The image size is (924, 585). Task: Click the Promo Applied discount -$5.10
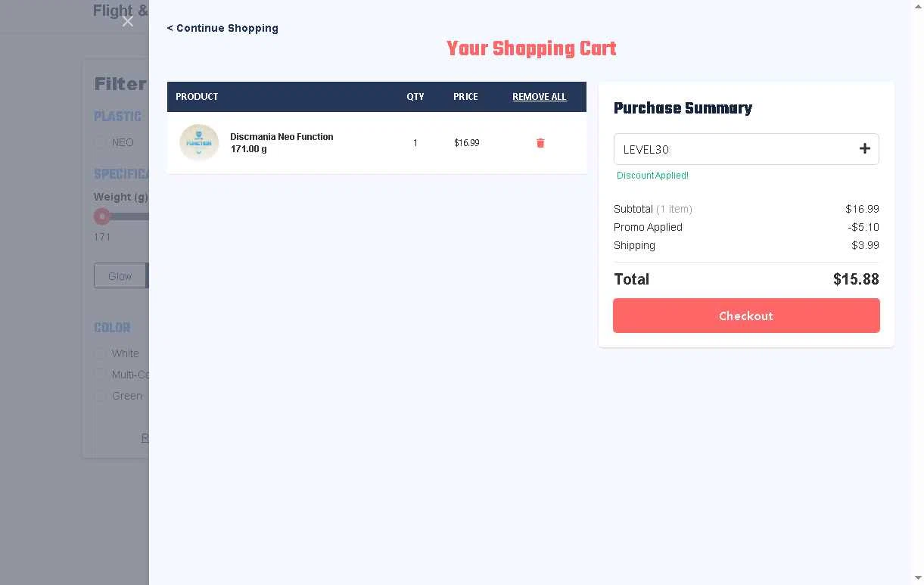pos(863,227)
